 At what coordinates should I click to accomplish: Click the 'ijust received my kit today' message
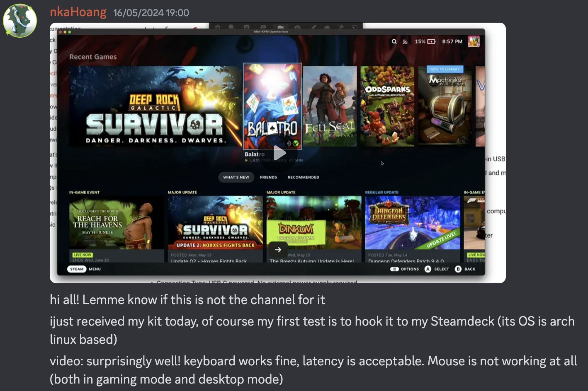pos(312,330)
